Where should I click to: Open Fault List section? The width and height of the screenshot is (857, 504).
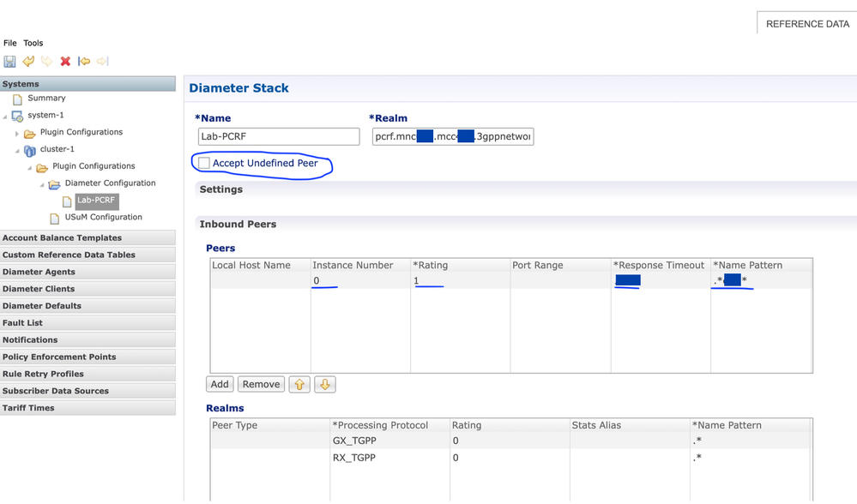[88, 322]
